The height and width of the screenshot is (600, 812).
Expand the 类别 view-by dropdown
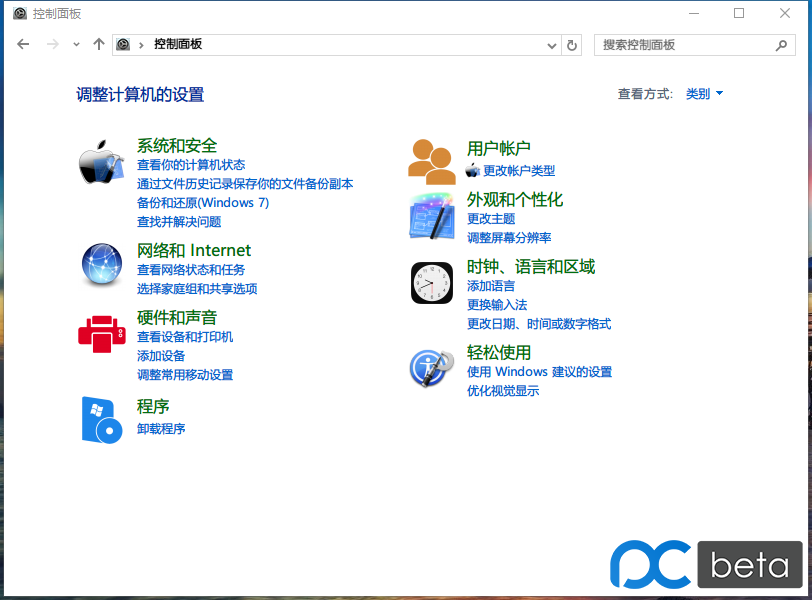pos(704,94)
